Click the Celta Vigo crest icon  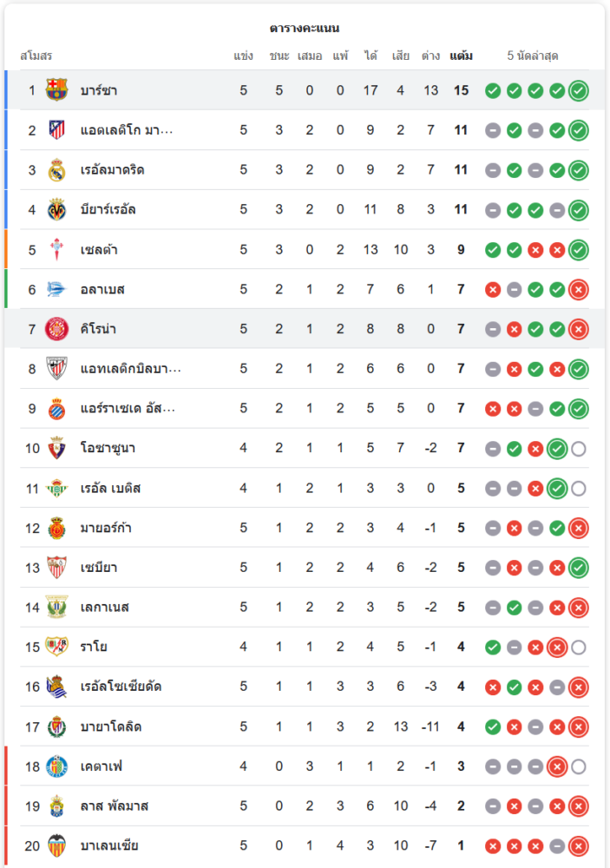56,250
